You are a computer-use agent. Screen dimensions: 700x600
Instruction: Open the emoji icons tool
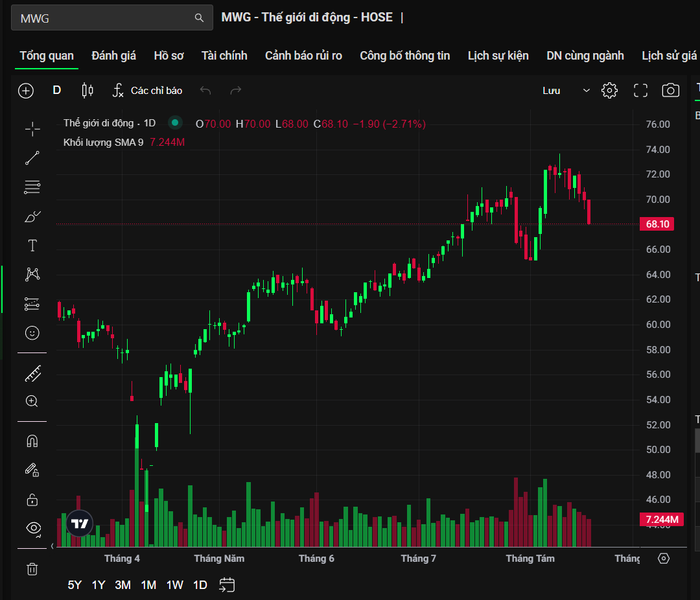click(32, 333)
